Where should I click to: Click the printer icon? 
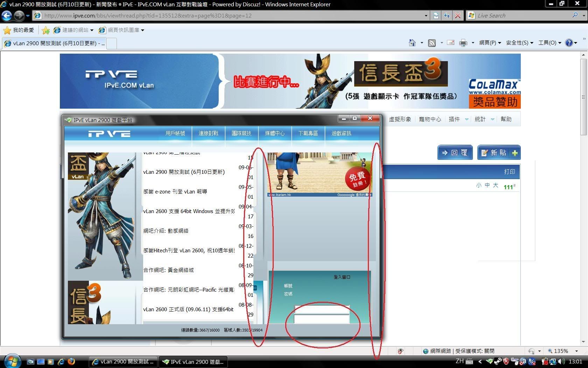click(463, 43)
